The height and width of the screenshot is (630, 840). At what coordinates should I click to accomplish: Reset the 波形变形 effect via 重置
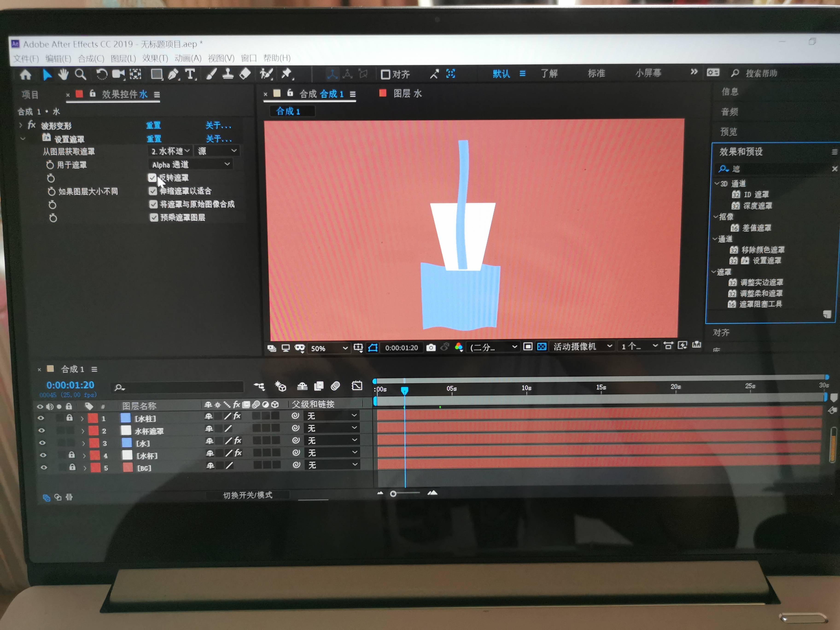click(x=153, y=125)
